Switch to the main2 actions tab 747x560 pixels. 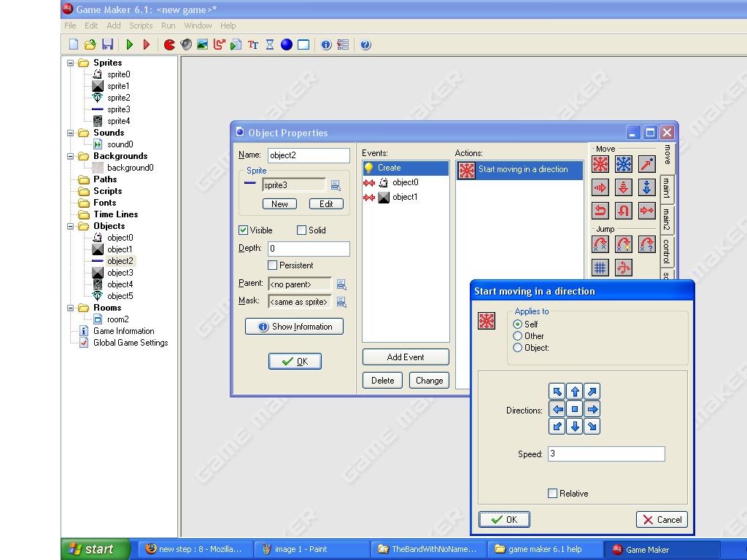click(x=667, y=219)
